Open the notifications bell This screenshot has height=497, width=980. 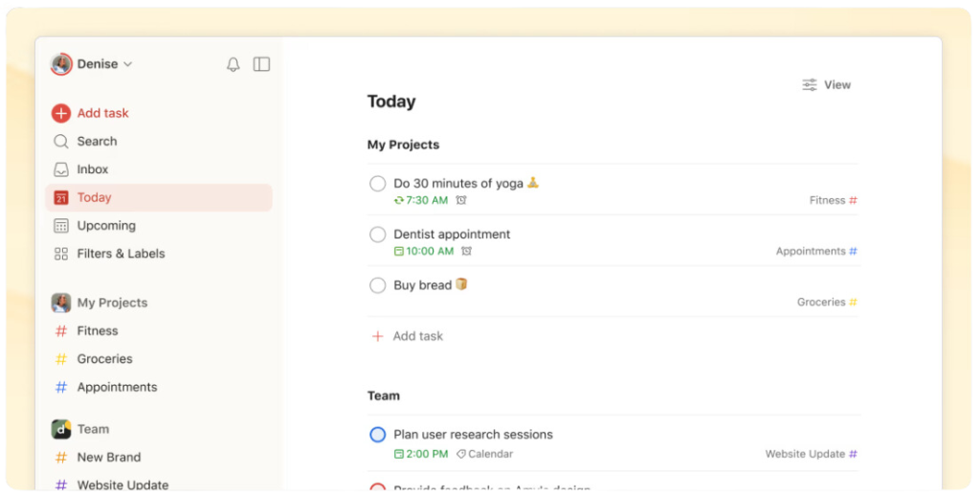pos(233,64)
